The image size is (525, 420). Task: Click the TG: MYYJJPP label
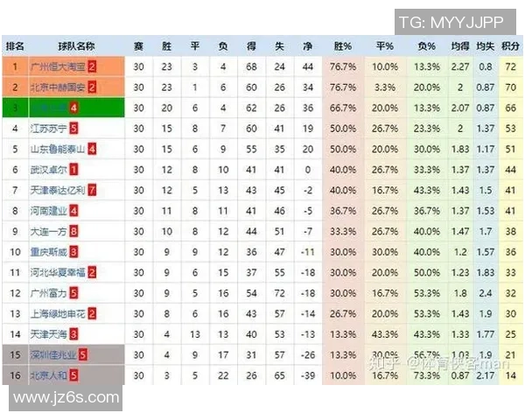coord(451,20)
